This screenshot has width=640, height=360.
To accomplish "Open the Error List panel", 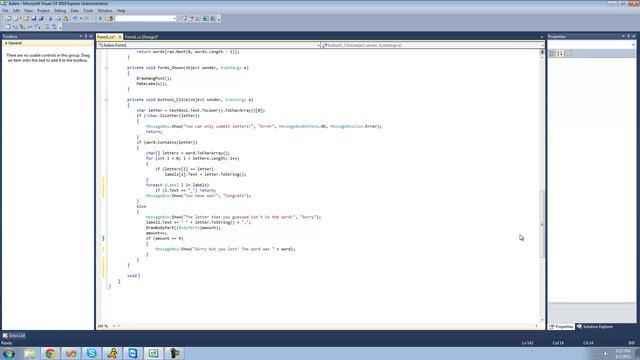I will click(x=14, y=336).
